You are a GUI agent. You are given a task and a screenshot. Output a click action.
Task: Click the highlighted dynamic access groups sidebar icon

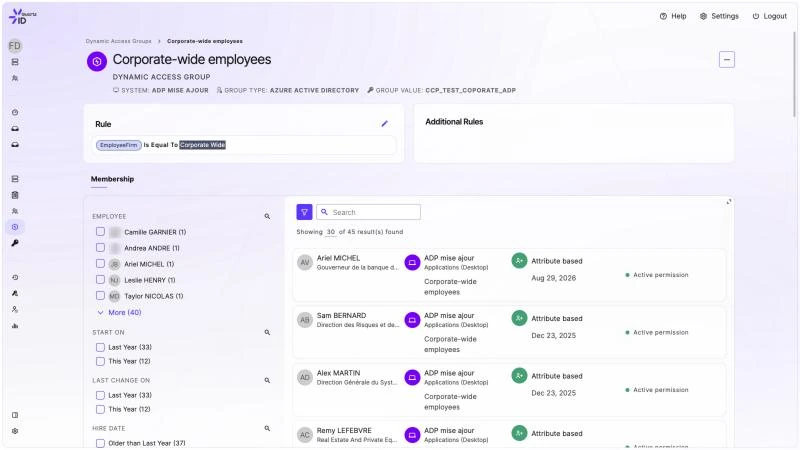point(15,227)
